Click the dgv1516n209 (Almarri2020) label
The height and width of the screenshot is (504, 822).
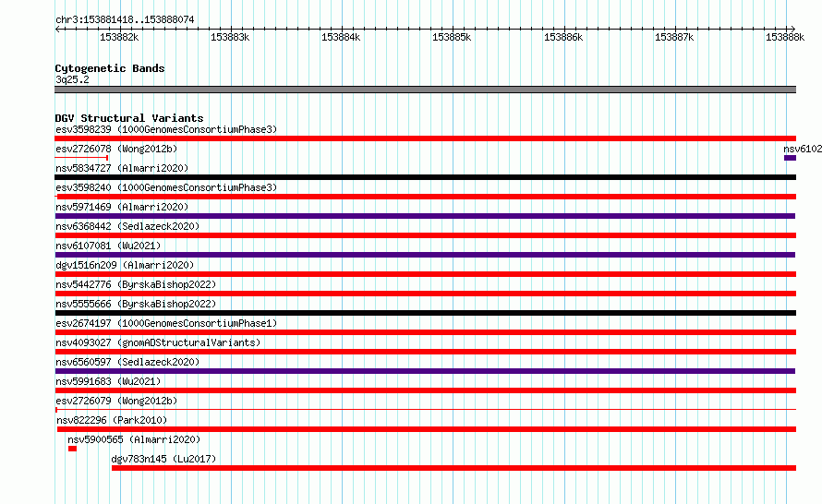tap(125, 265)
